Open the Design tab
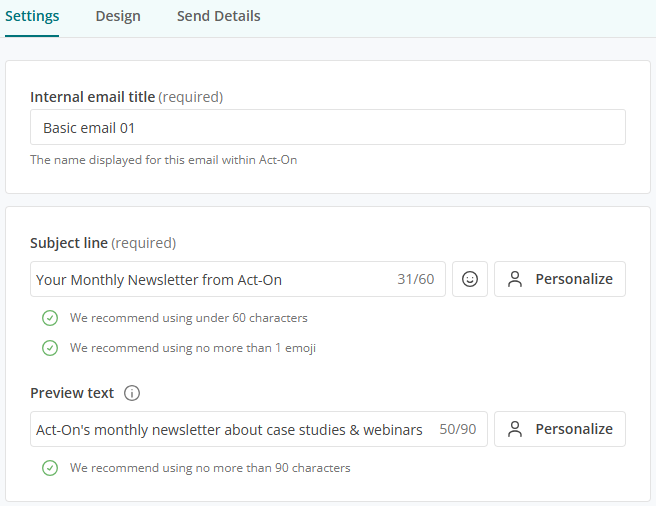The height and width of the screenshot is (506, 656). (118, 16)
